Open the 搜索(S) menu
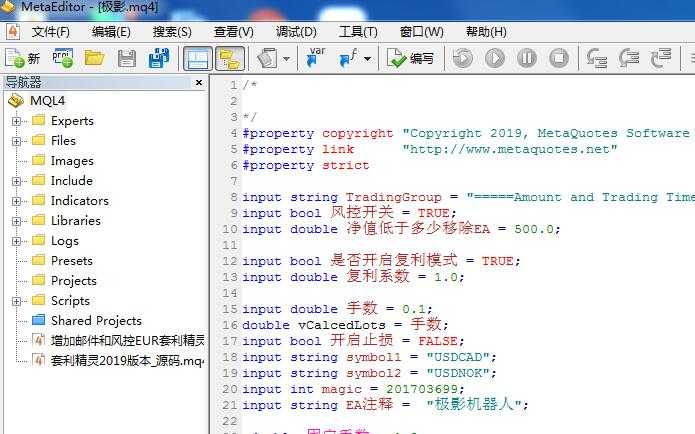The width and height of the screenshot is (695, 434). (172, 32)
